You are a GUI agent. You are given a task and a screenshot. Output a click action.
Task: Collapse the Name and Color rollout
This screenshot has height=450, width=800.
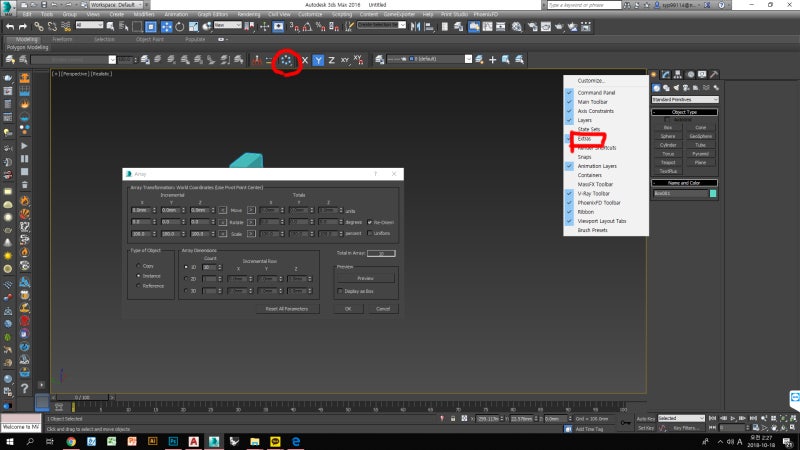(685, 183)
